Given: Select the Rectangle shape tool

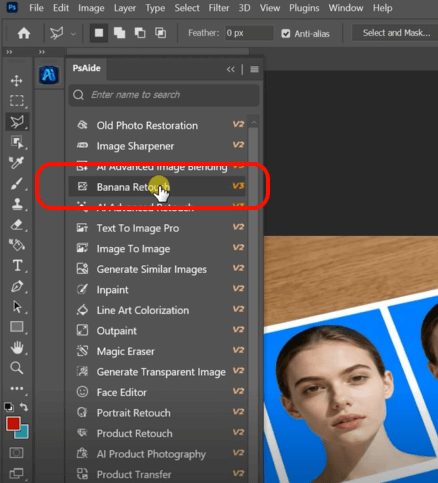Looking at the screenshot, I should coord(17,327).
